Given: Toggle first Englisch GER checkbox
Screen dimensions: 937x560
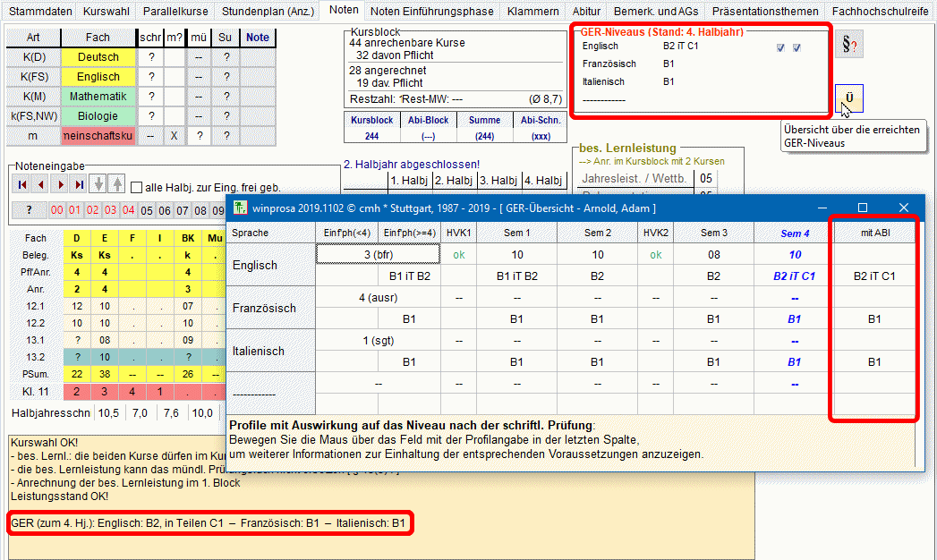Looking at the screenshot, I should [781, 47].
